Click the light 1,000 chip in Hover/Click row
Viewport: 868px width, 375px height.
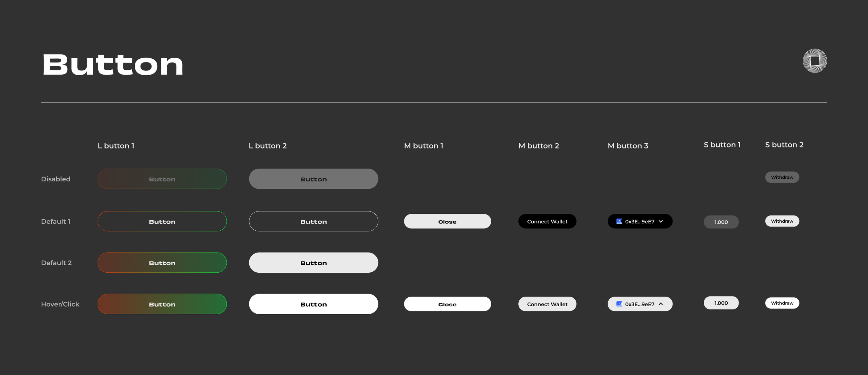pyautogui.click(x=721, y=303)
